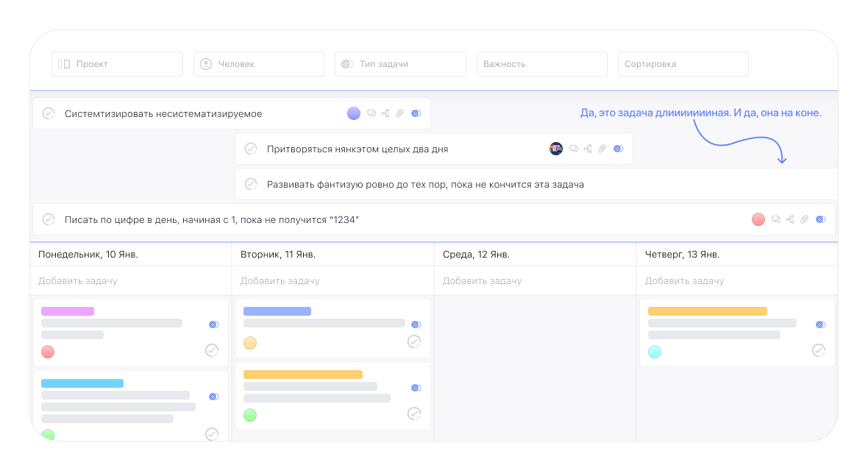Click Nyan Cat avatar on 'Притворяться нянкэтом' task
Image resolution: width=868 pixels, height=471 pixels.
coord(556,149)
